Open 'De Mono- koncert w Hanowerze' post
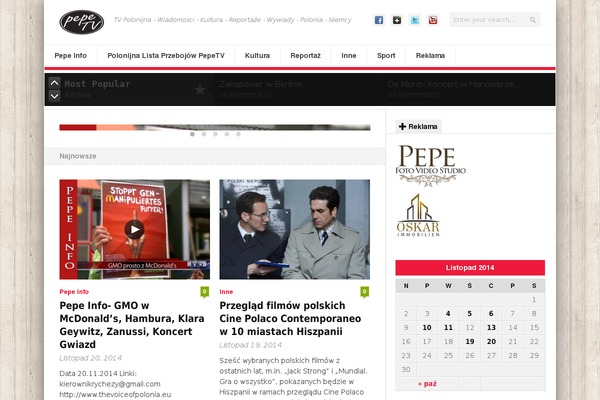The height and width of the screenshot is (400, 600). pyautogui.click(x=453, y=84)
